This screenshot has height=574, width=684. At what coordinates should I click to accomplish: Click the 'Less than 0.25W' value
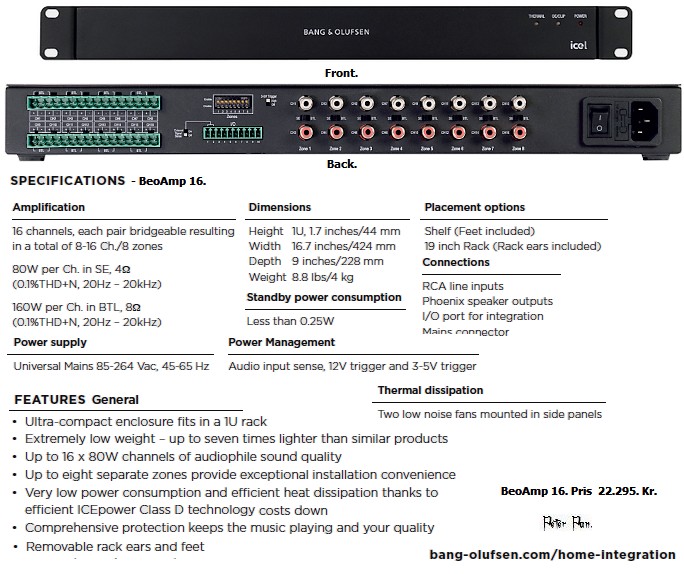pos(291,321)
